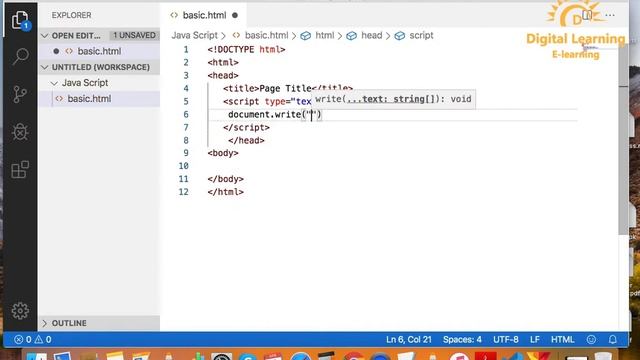Click the 1 UNSAVED badge
Viewport: 640px width, 360px height.
134,36
